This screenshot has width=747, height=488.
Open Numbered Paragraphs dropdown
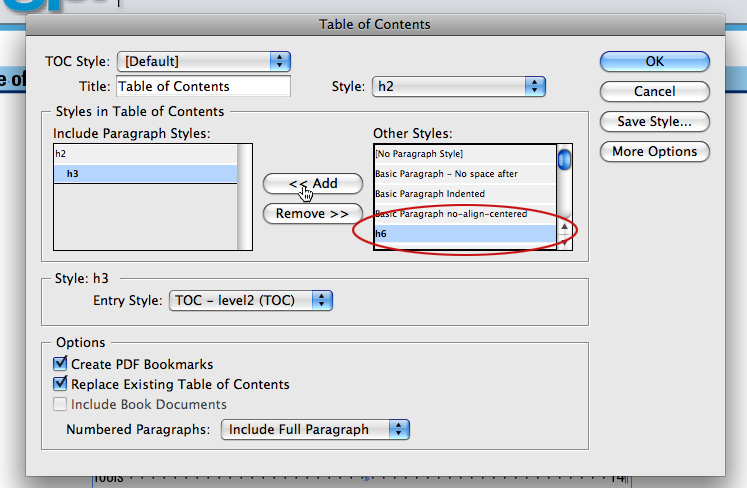[315, 429]
